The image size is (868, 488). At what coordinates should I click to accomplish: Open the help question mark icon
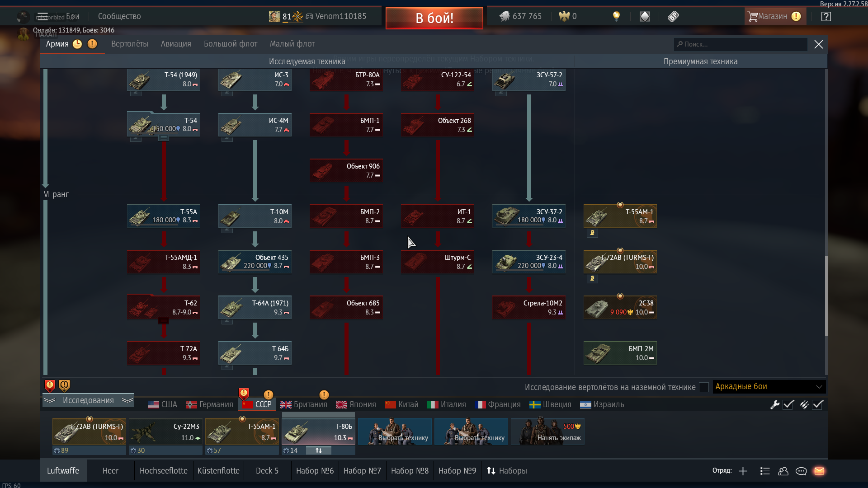[x=826, y=17]
